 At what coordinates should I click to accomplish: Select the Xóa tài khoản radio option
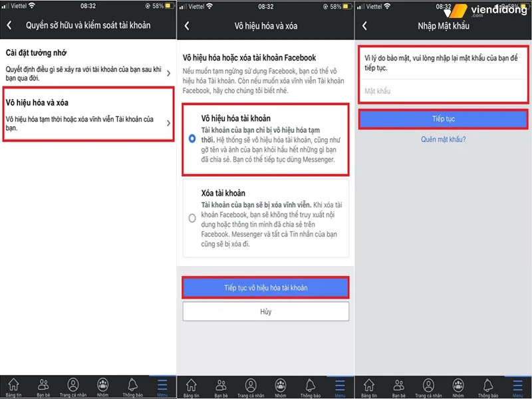[x=192, y=217]
